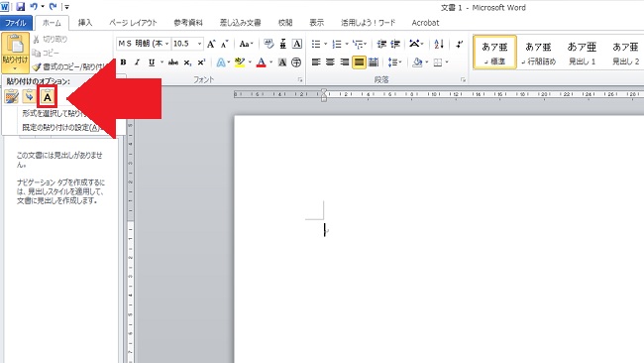Image resolution: width=644 pixels, height=363 pixels.
Task: Open the Bullets list dropdown arrow
Action: [325, 44]
